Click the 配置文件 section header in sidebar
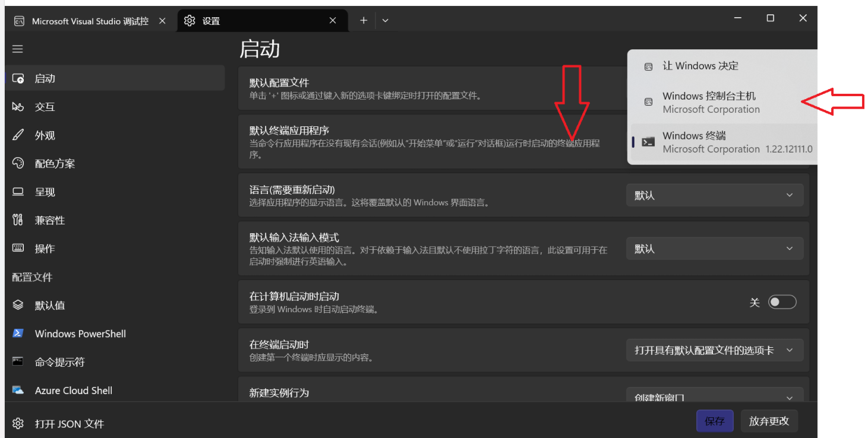 pos(32,277)
